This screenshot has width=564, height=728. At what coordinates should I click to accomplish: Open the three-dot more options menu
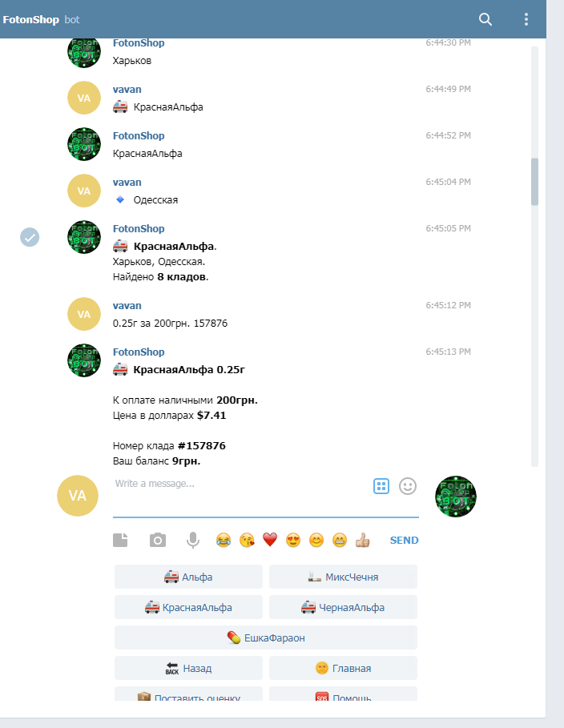point(526,19)
